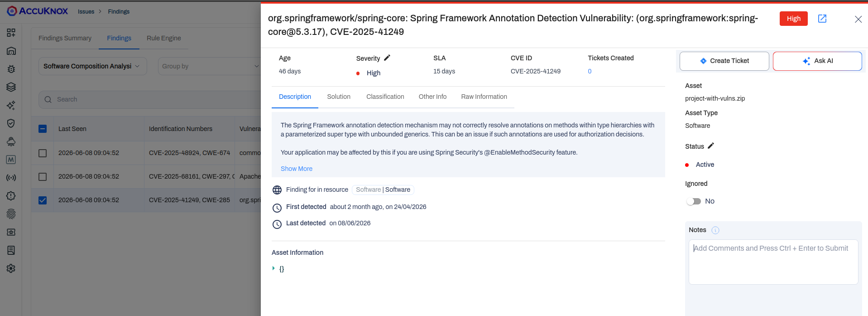Focus the Notes comment text area

pos(773,262)
